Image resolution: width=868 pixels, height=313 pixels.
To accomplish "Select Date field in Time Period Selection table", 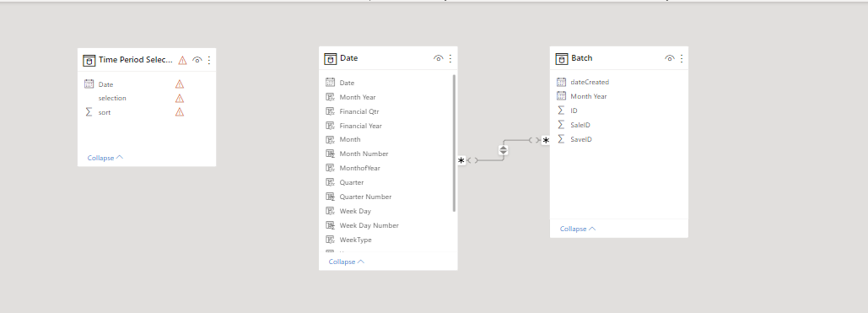I will coord(105,84).
